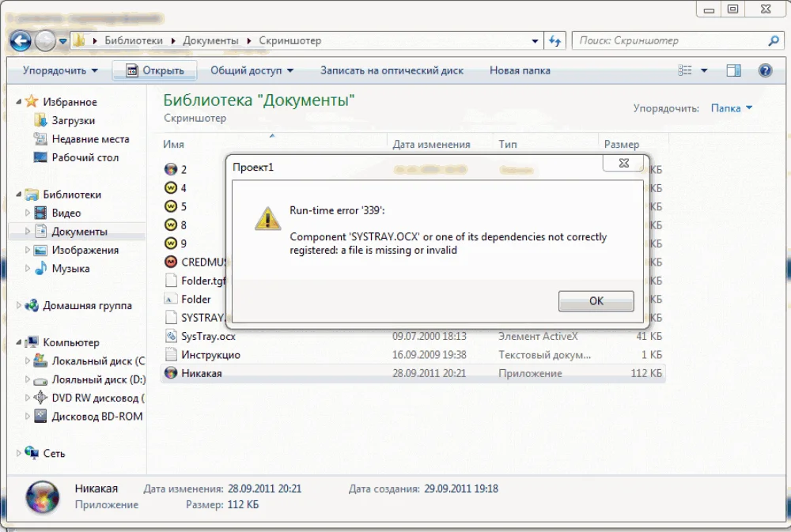Click the Музыка library icon
791x532 pixels.
coord(41,269)
